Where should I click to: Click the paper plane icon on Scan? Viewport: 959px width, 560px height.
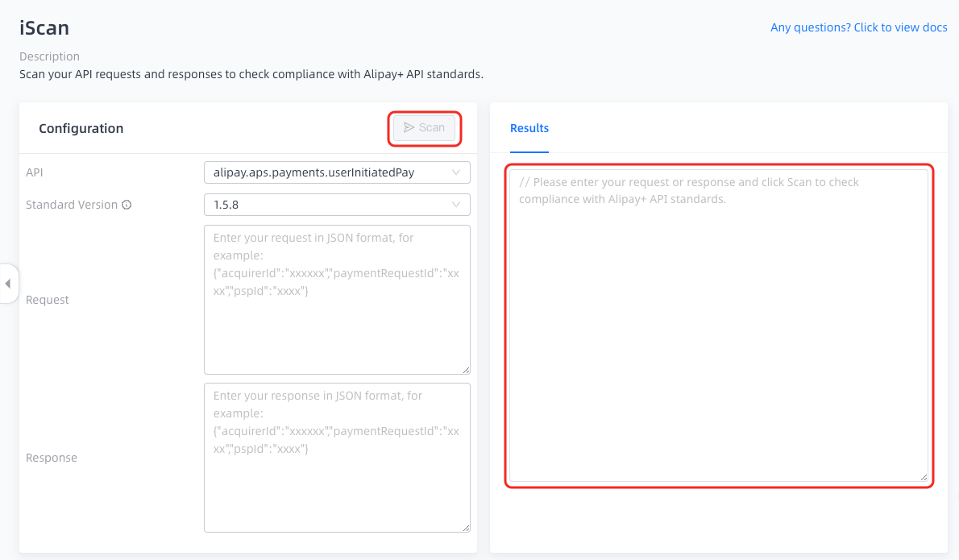coord(409,127)
